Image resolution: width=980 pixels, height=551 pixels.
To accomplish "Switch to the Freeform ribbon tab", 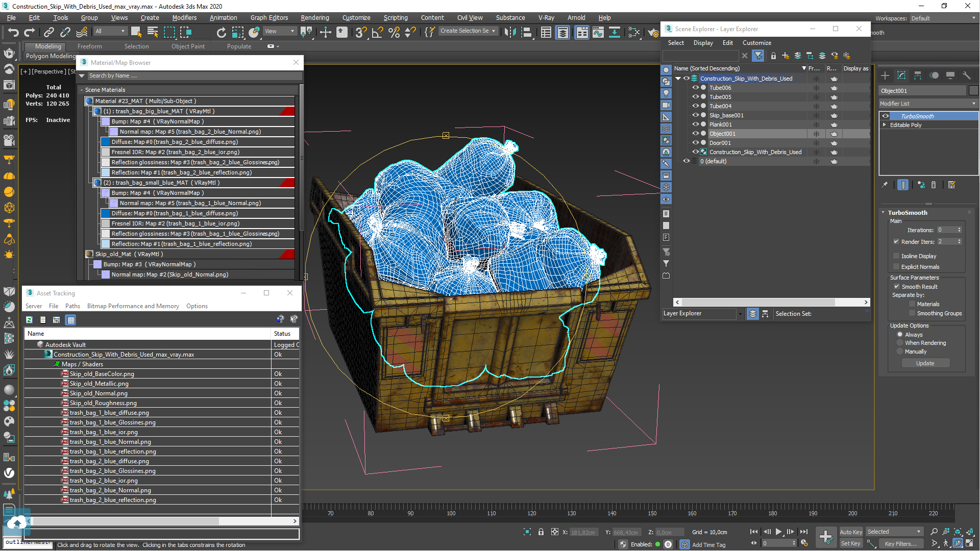I will pyautogui.click(x=89, y=46).
